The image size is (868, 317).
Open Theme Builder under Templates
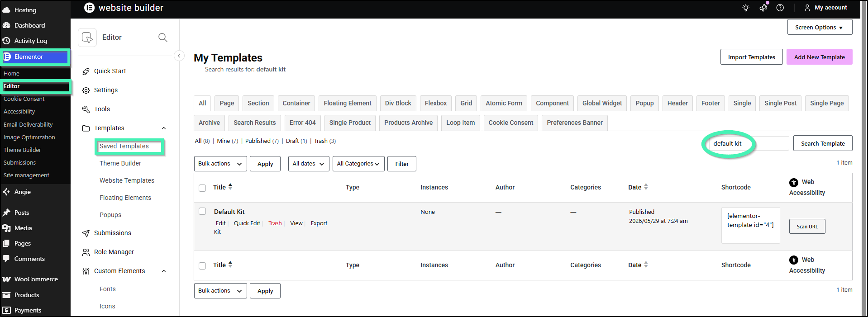tap(120, 163)
